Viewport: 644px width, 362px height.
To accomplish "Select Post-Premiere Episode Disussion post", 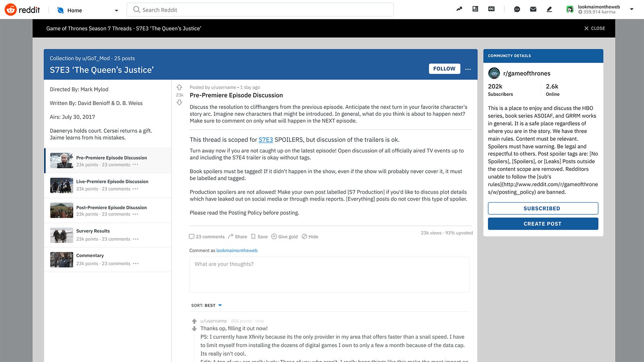I will [108, 210].
